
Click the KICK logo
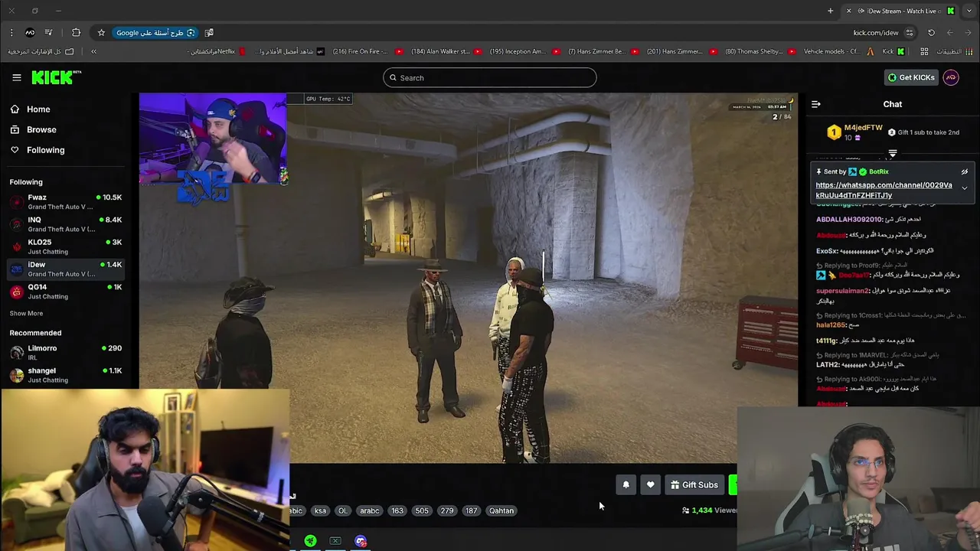[x=56, y=77]
